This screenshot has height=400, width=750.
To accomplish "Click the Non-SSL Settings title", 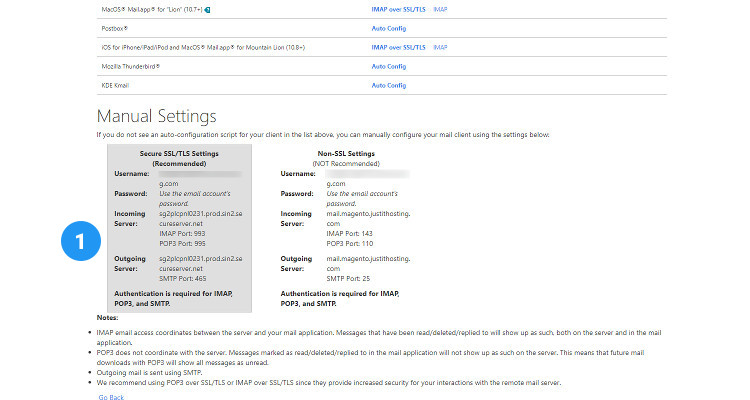I will 346,154.
